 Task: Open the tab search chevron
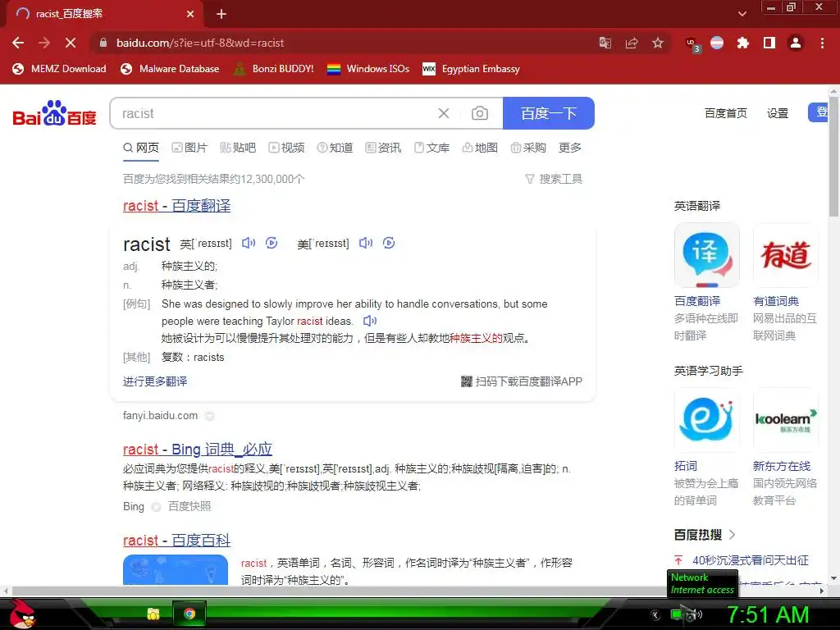point(742,14)
